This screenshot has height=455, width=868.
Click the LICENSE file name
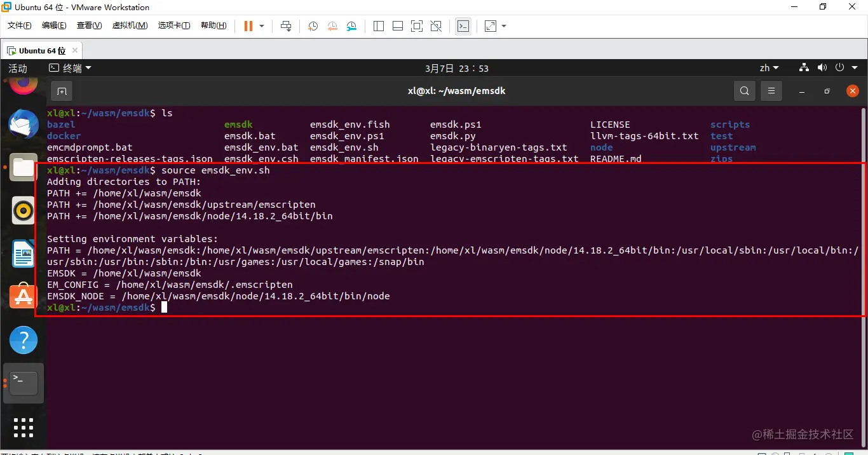[610, 125]
